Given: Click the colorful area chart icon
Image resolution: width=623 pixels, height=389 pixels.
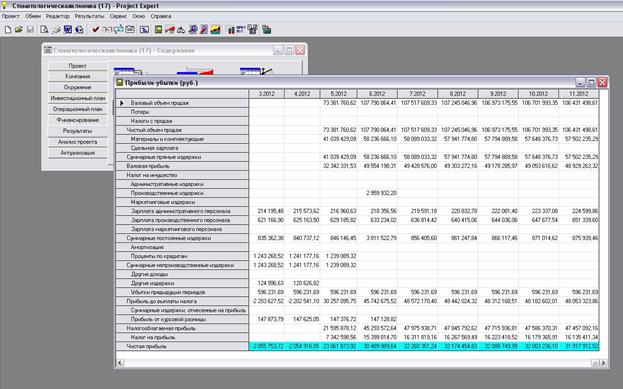Looking at the screenshot, I should pos(215,30).
